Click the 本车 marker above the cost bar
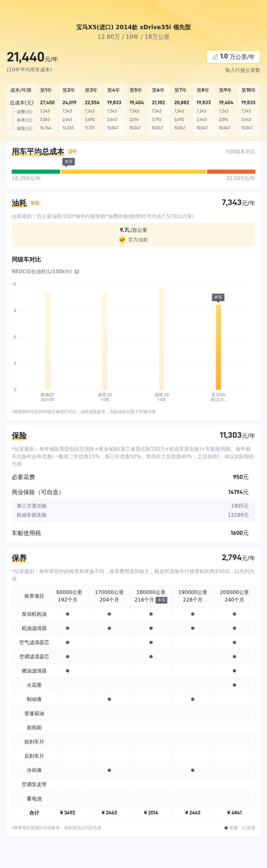 pyautogui.click(x=69, y=162)
